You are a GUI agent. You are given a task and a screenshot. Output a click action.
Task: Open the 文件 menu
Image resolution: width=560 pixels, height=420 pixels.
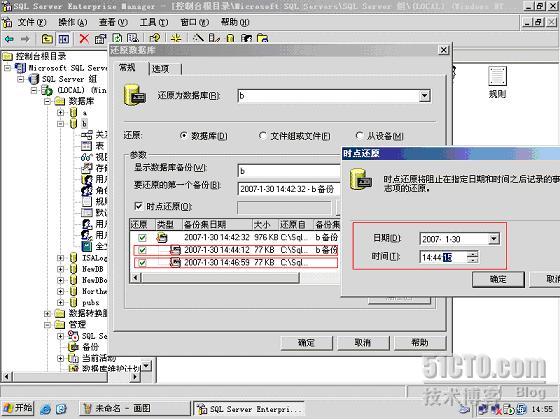32,22
